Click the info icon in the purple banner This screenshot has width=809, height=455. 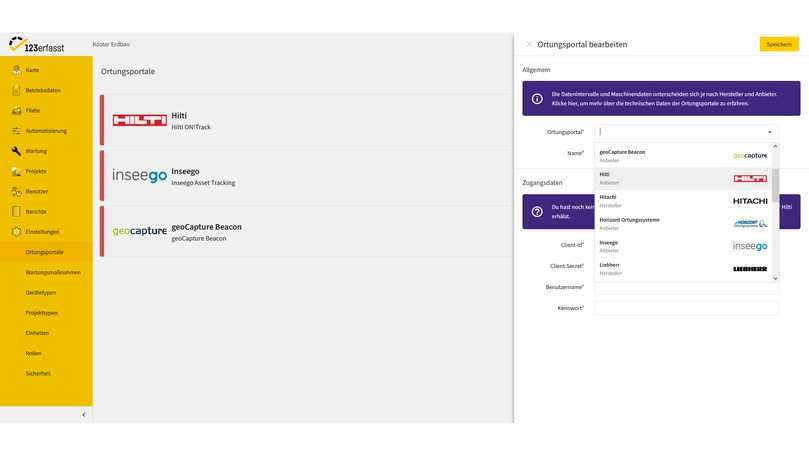point(537,99)
